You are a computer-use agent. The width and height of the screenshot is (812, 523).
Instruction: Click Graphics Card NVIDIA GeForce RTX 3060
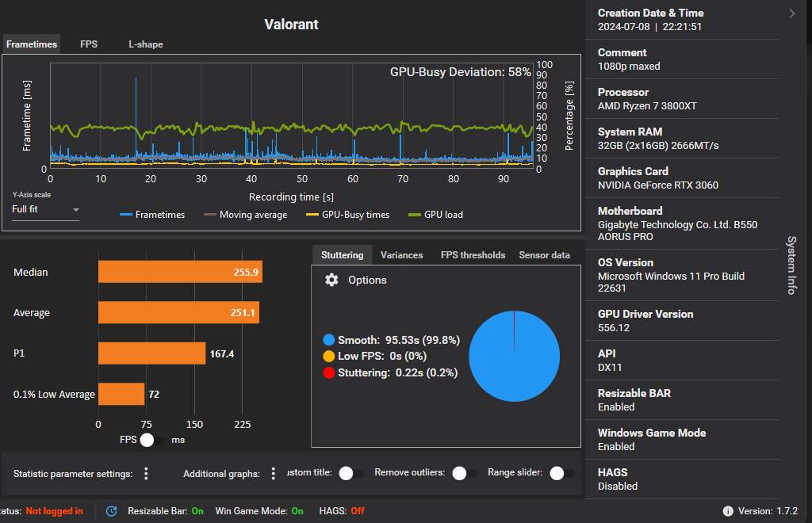[x=658, y=185]
